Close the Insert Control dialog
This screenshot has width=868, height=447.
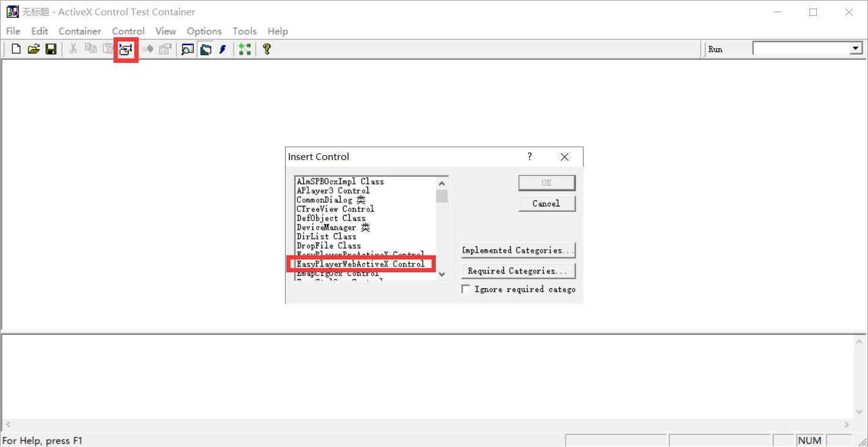[565, 157]
